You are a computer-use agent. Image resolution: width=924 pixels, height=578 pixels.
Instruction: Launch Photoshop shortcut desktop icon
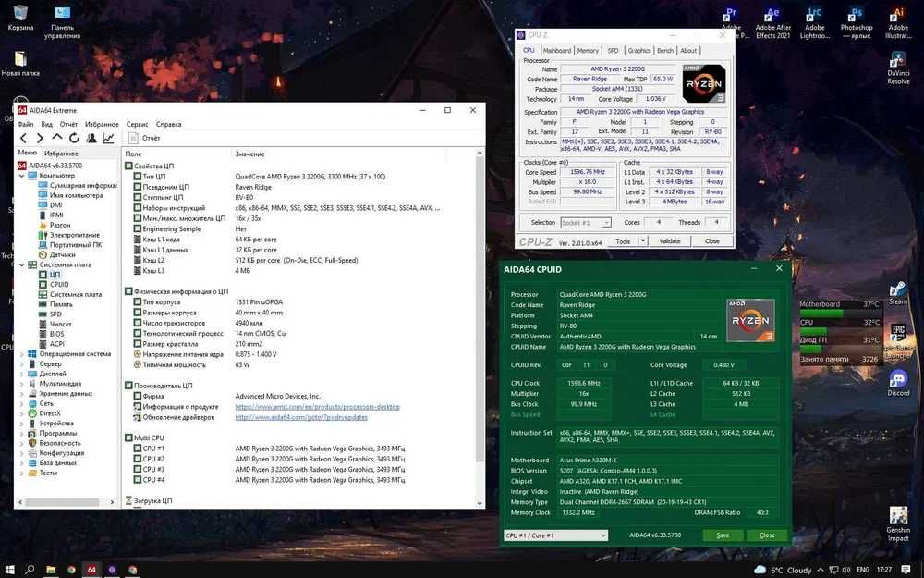[x=857, y=22]
